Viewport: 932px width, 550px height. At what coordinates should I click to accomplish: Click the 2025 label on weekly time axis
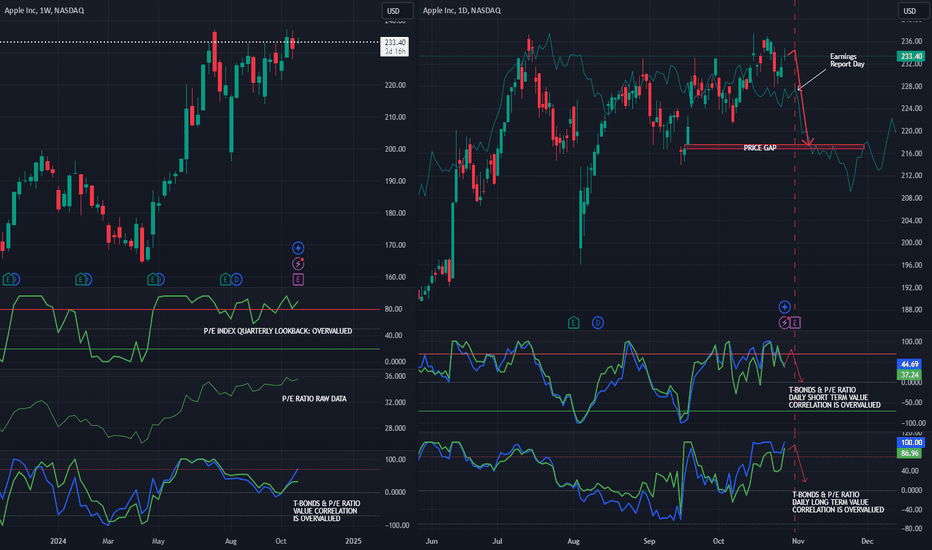pos(353,541)
